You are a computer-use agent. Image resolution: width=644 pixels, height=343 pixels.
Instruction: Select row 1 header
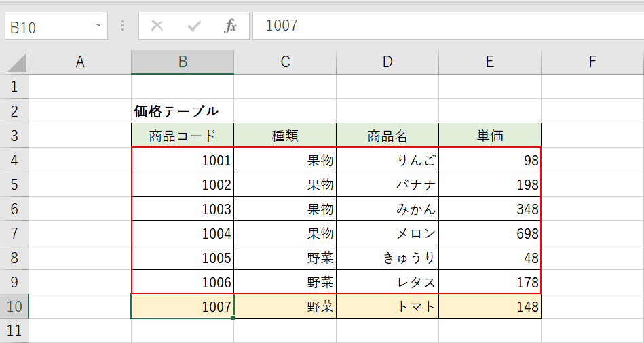[x=14, y=87]
